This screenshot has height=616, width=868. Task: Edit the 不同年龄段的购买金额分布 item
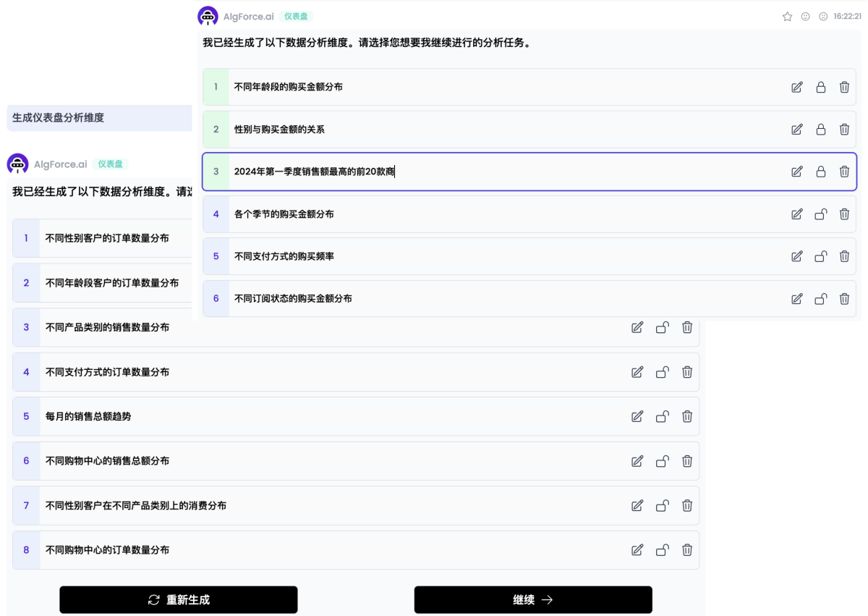(796, 88)
